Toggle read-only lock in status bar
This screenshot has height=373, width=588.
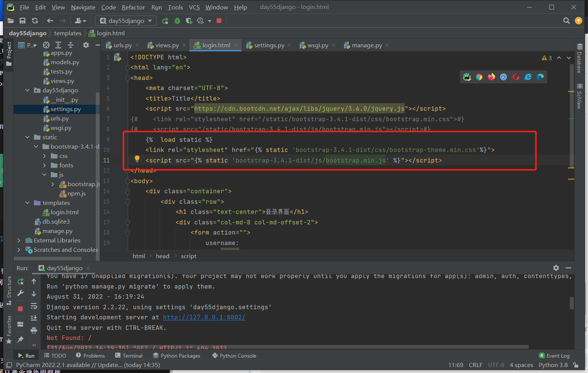click(576, 365)
